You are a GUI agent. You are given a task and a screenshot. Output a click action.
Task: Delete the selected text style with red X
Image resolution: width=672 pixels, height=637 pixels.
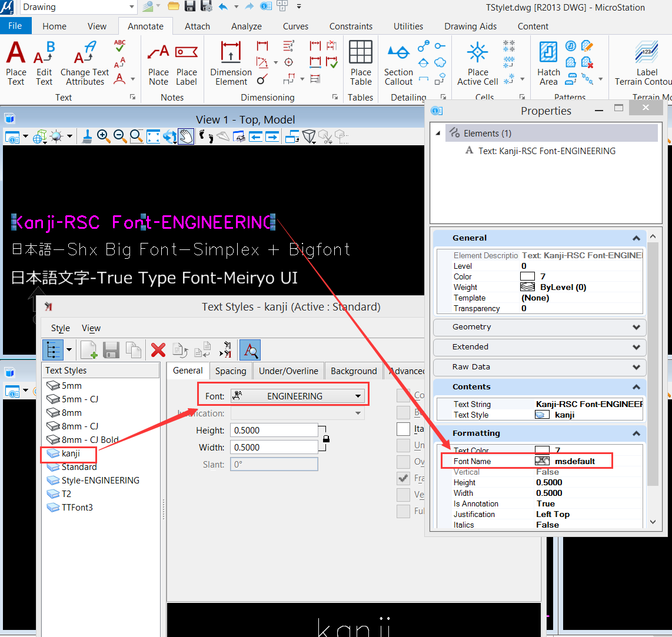click(x=158, y=350)
